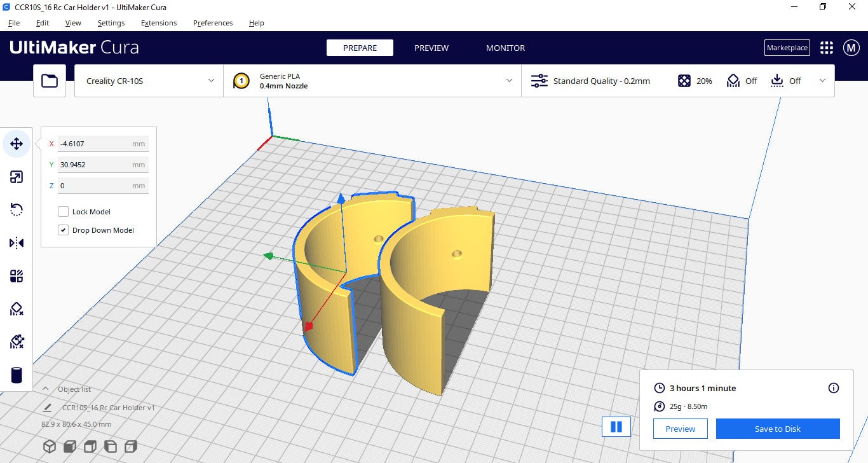Switch to the PREVIEW tab
The image size is (868, 463).
click(x=431, y=48)
